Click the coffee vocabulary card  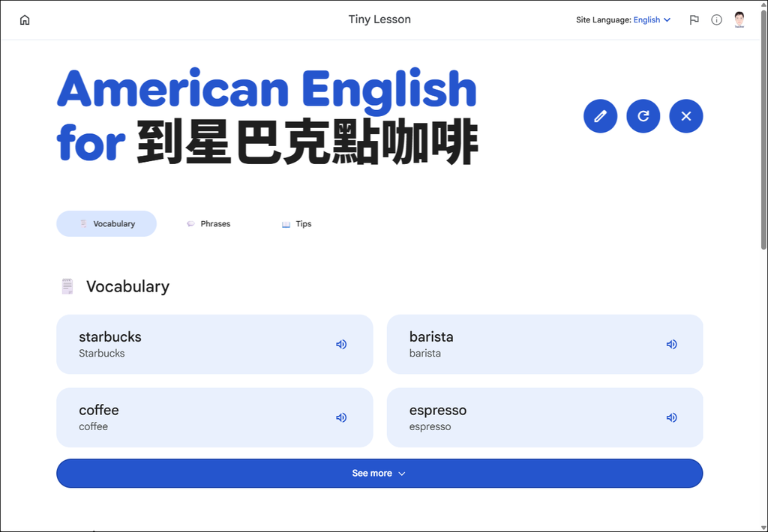(214, 417)
